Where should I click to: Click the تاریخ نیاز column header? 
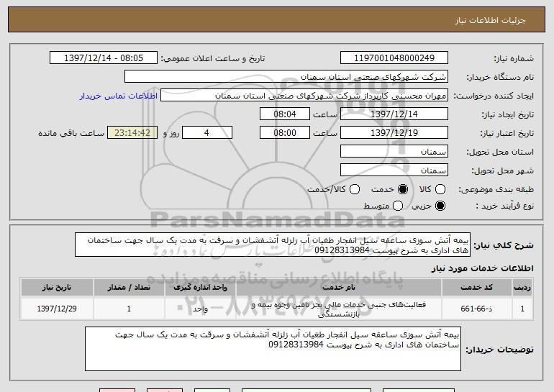(57, 288)
